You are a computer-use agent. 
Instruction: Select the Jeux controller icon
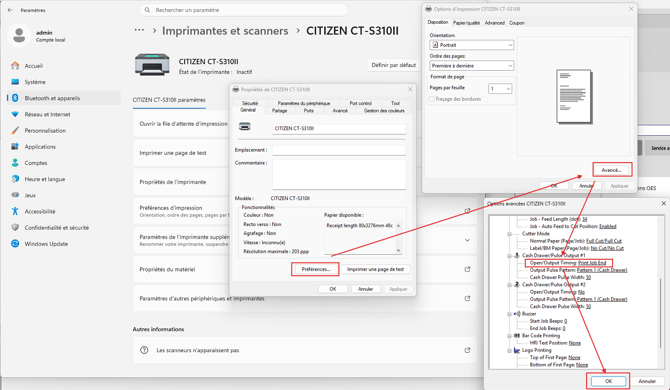tap(15, 195)
